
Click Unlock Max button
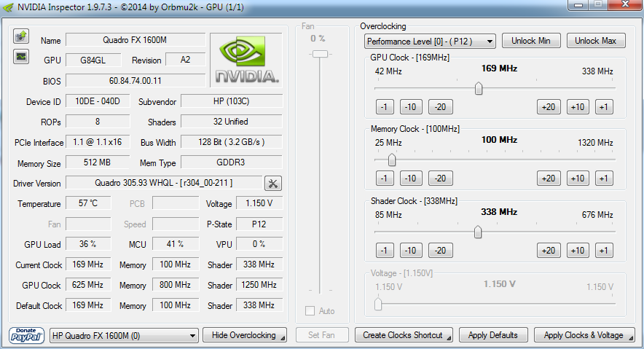click(x=595, y=41)
